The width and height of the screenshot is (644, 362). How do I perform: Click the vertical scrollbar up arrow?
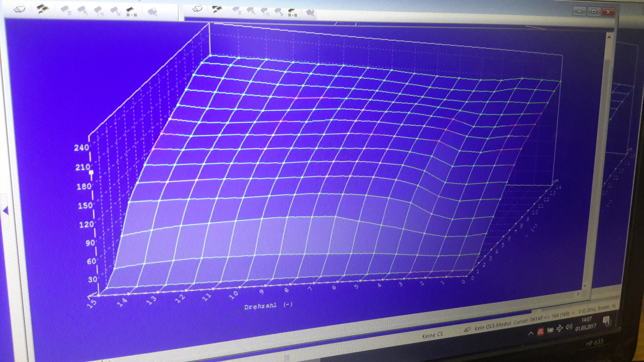point(609,37)
